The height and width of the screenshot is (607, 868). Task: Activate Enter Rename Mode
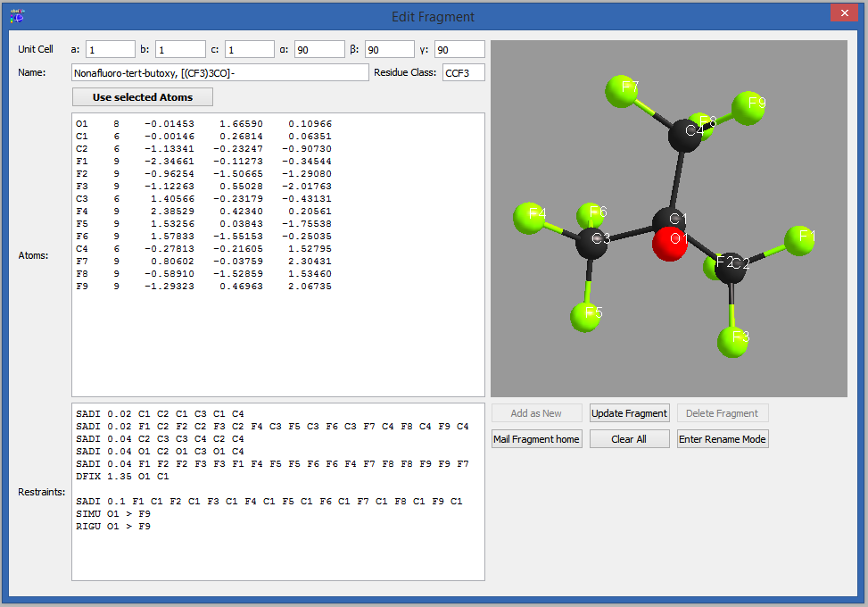pyautogui.click(x=723, y=439)
